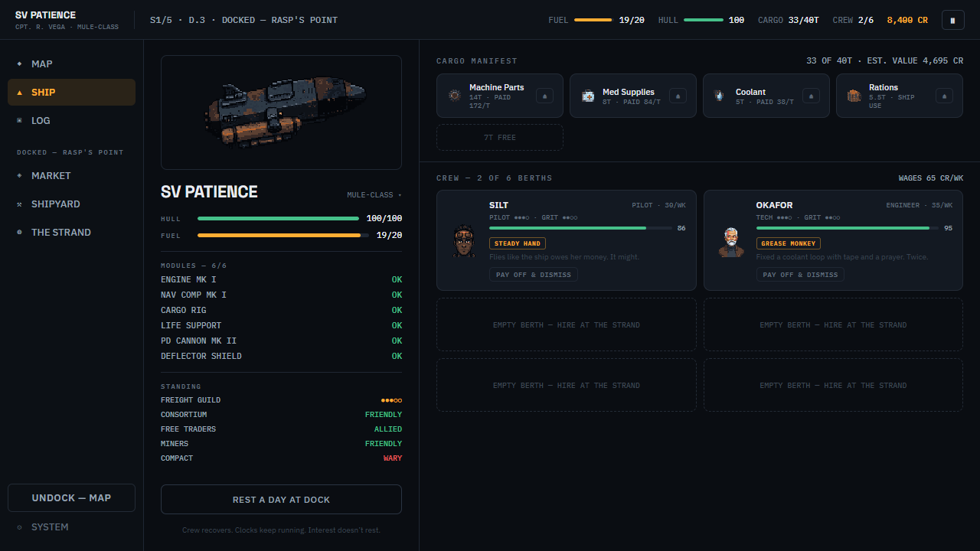Screen dimensions: 980x551
Task: Click the Miners standing row
Action: click(281, 444)
